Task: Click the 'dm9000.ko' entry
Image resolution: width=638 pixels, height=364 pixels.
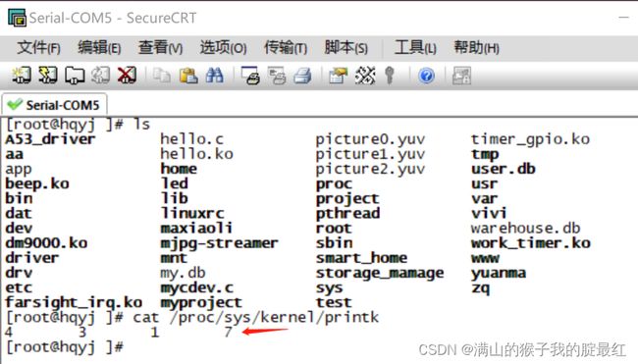Action: (46, 243)
